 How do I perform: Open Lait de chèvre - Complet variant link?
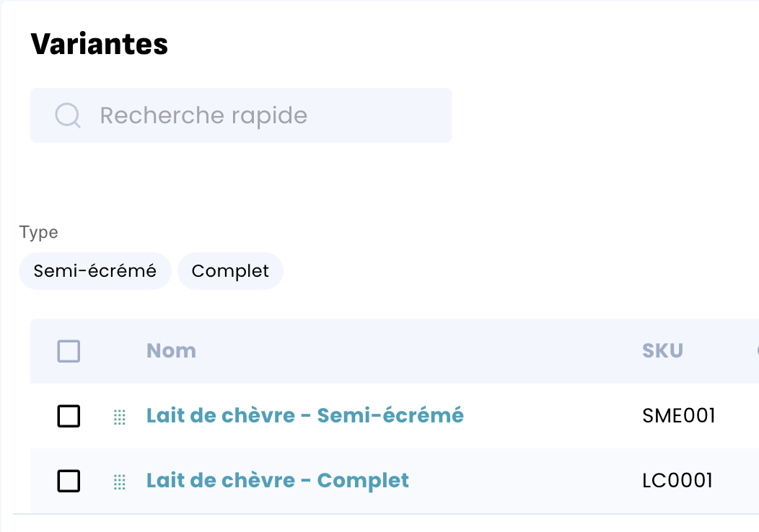click(277, 480)
